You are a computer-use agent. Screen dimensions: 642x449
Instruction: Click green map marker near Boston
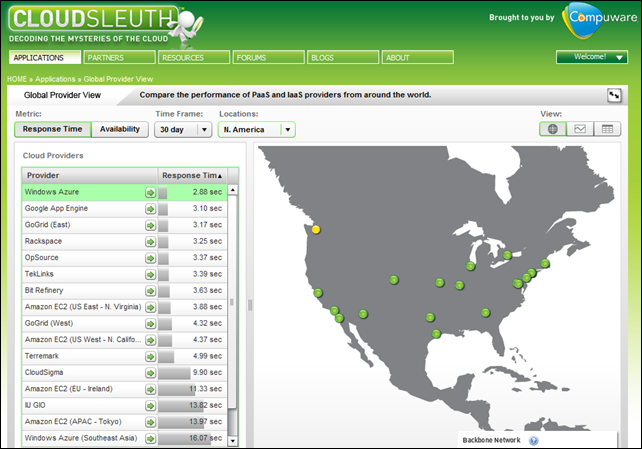545,263
